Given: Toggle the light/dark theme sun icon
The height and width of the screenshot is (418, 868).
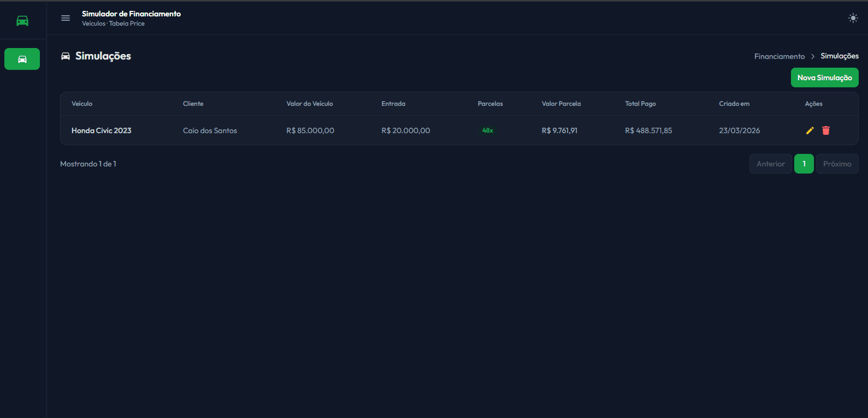Looking at the screenshot, I should coord(853,18).
